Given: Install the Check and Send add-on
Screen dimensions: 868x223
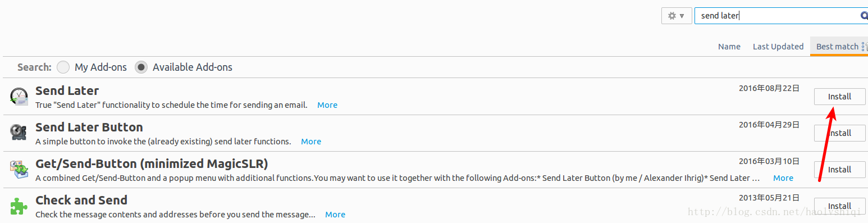Looking at the screenshot, I should 840,206.
